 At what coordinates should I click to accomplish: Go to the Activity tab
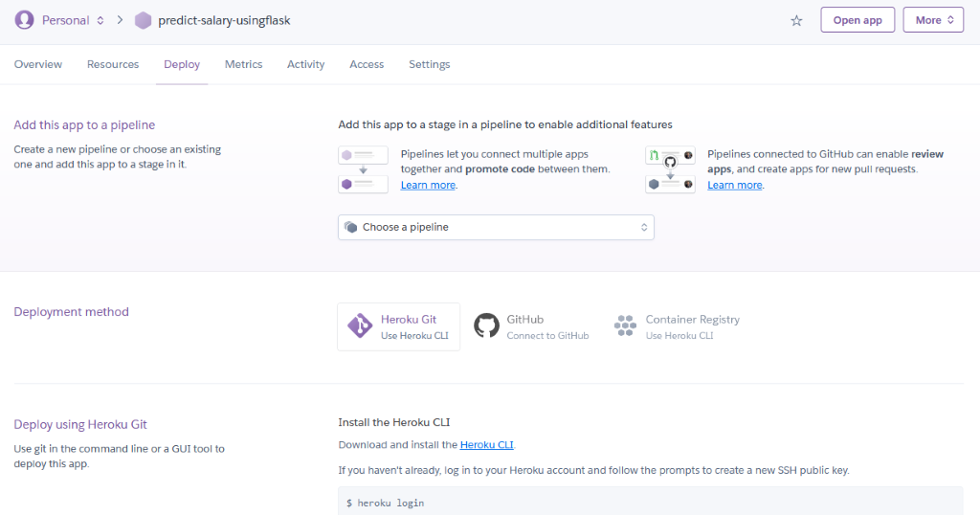tap(305, 64)
